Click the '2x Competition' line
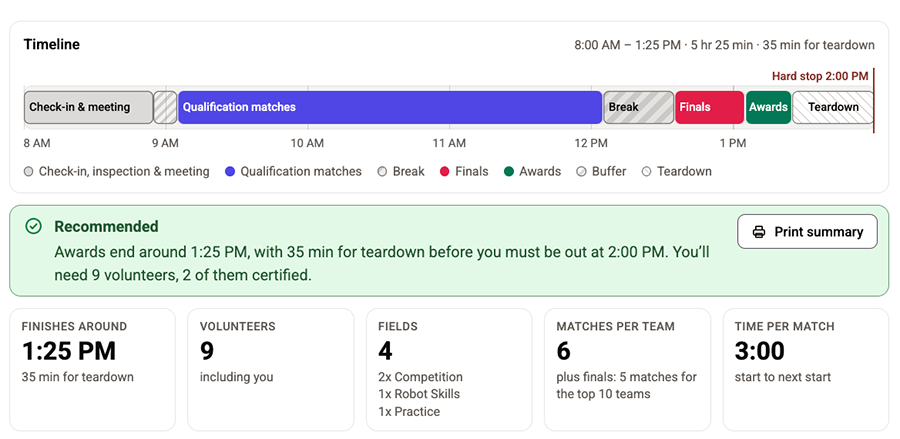This screenshot has width=900, height=439. coord(420,378)
